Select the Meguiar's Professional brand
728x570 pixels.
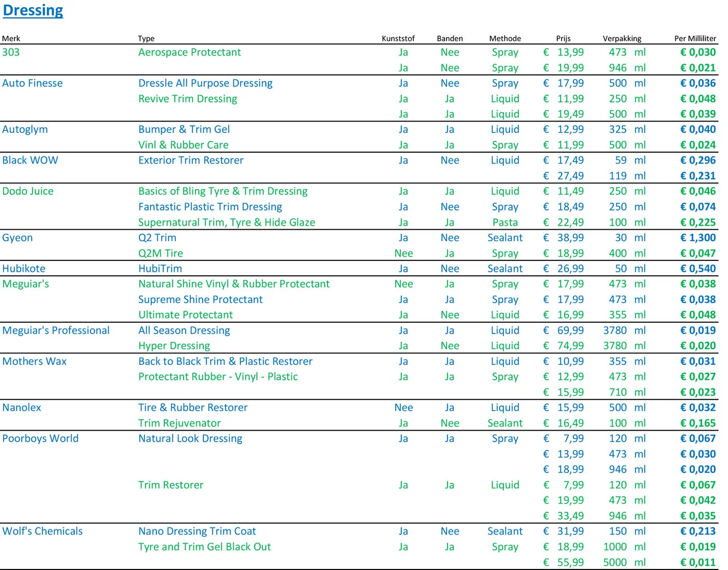(x=56, y=330)
